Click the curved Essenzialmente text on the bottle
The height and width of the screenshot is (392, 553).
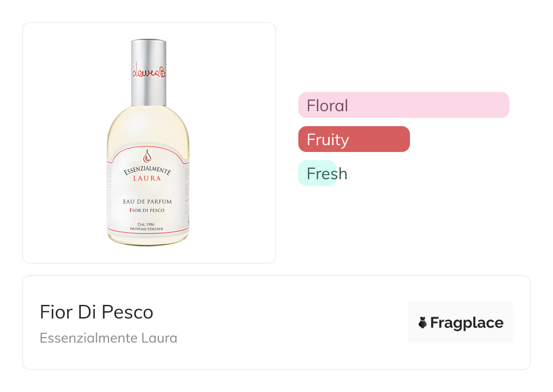pos(147,171)
